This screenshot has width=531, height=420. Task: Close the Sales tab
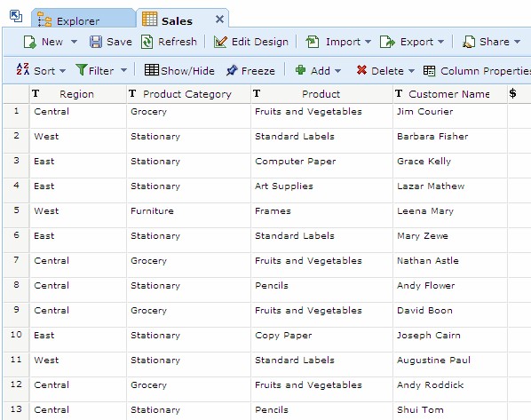click(219, 20)
